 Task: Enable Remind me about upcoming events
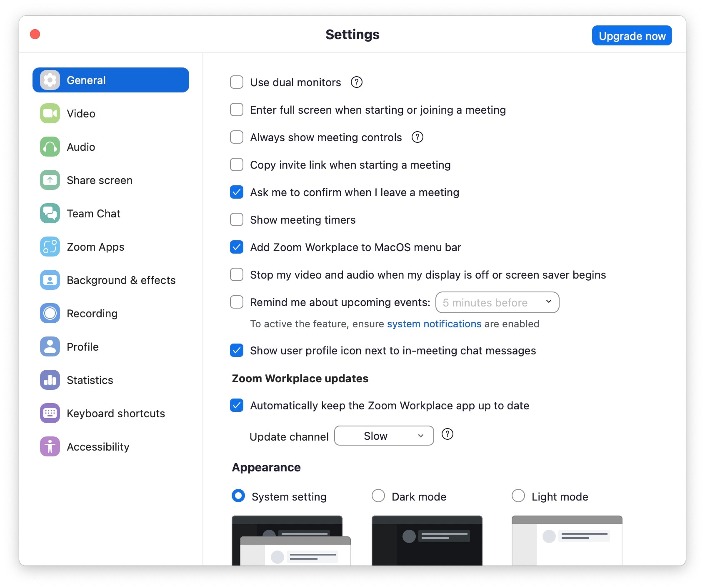click(x=237, y=302)
